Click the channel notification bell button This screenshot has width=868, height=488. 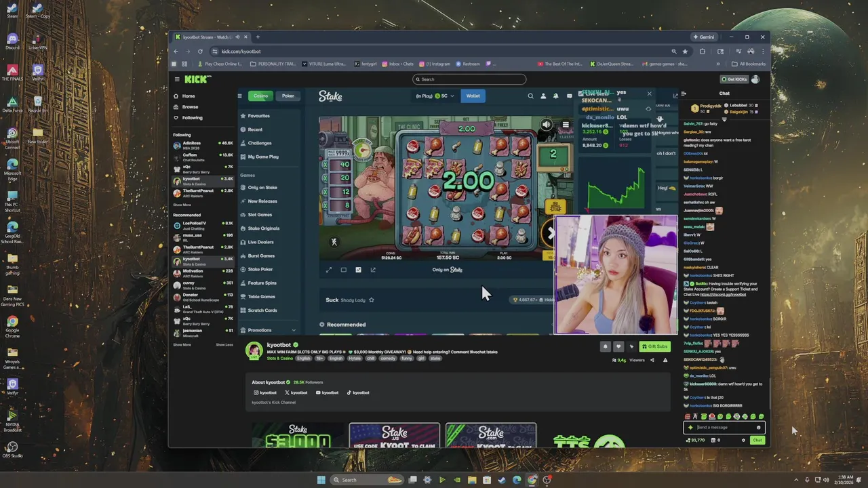(606, 346)
